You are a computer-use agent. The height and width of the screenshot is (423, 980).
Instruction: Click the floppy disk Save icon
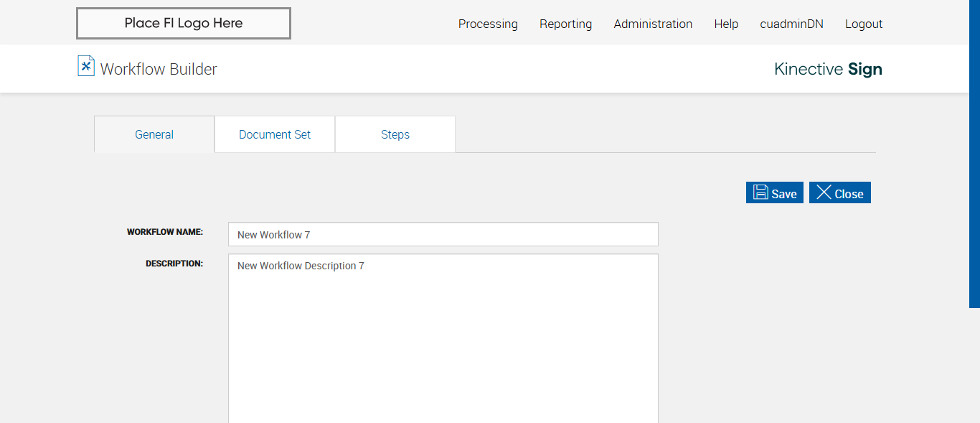(x=760, y=193)
